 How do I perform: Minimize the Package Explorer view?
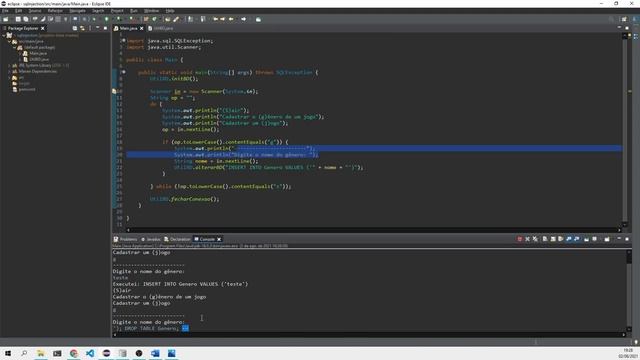coord(98,28)
